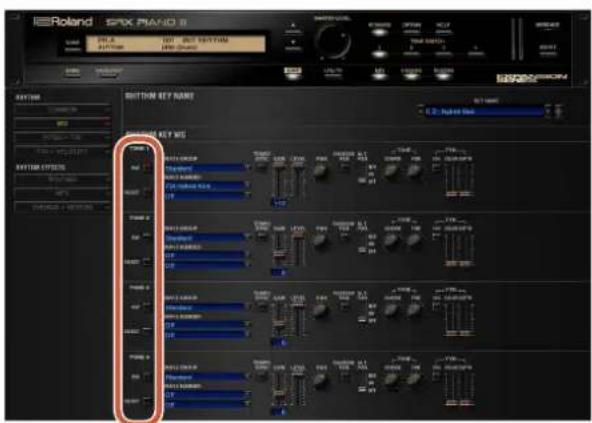Click the Tone 2 Level slider
Viewport: 592px width, 423px height.
click(x=298, y=250)
